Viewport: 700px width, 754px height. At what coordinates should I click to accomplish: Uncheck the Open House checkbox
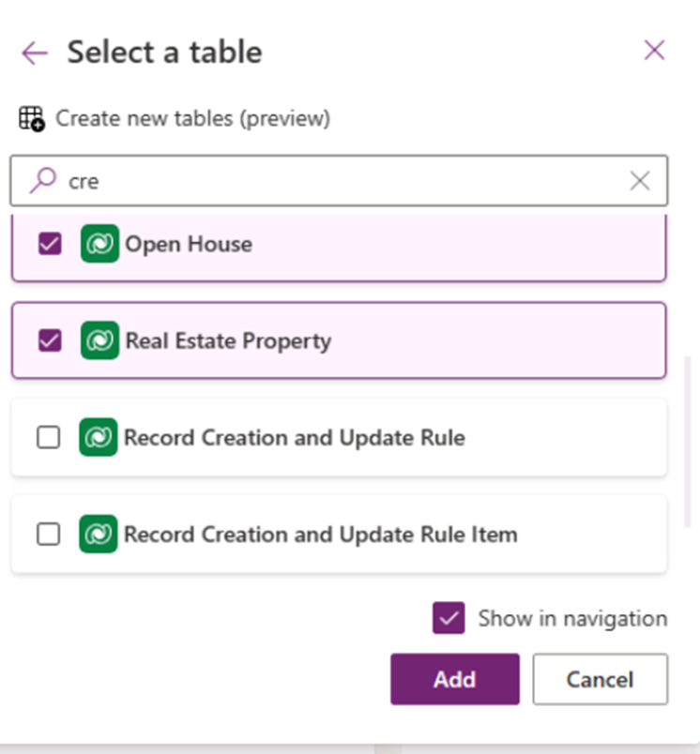[49, 244]
